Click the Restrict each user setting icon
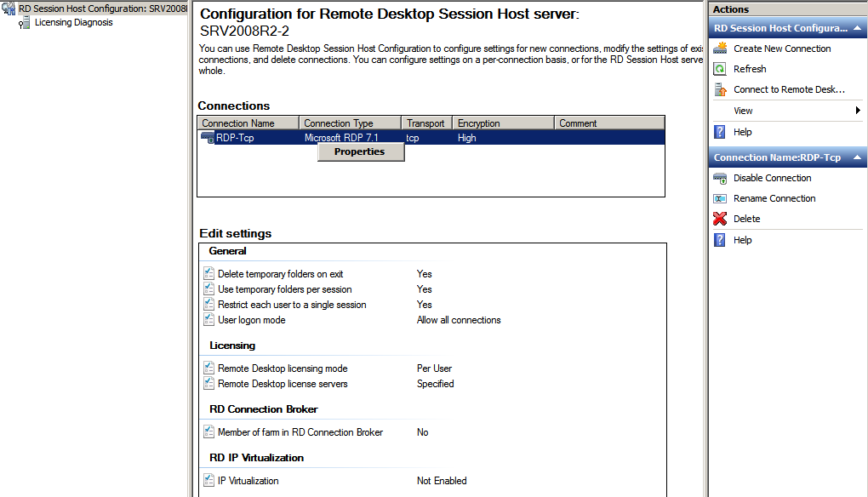Image resolution: width=868 pixels, height=497 pixels. coord(208,305)
